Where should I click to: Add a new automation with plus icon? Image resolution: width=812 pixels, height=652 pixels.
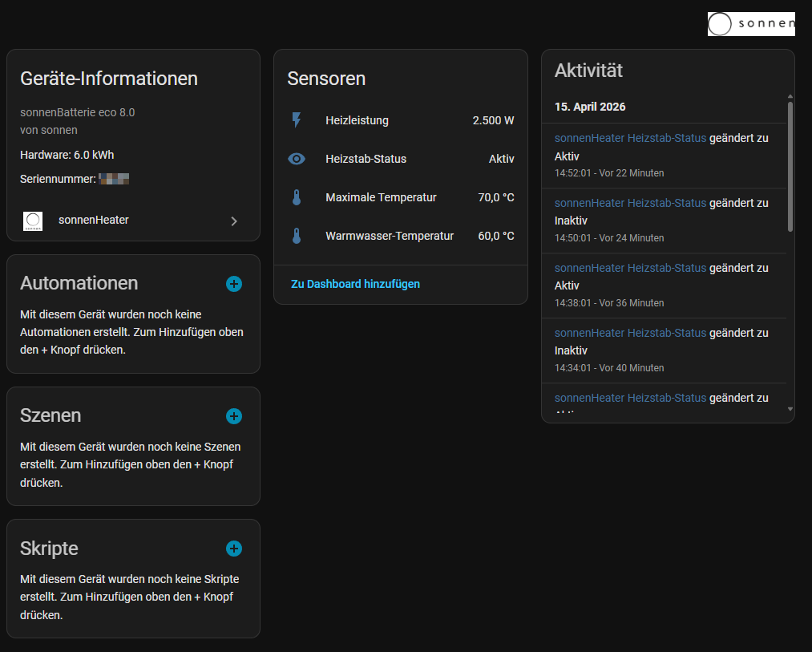tap(234, 284)
